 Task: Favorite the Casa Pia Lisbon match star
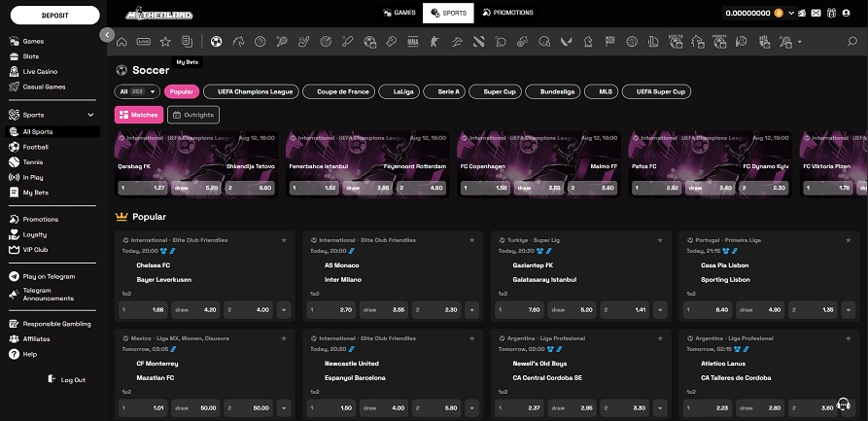point(849,240)
